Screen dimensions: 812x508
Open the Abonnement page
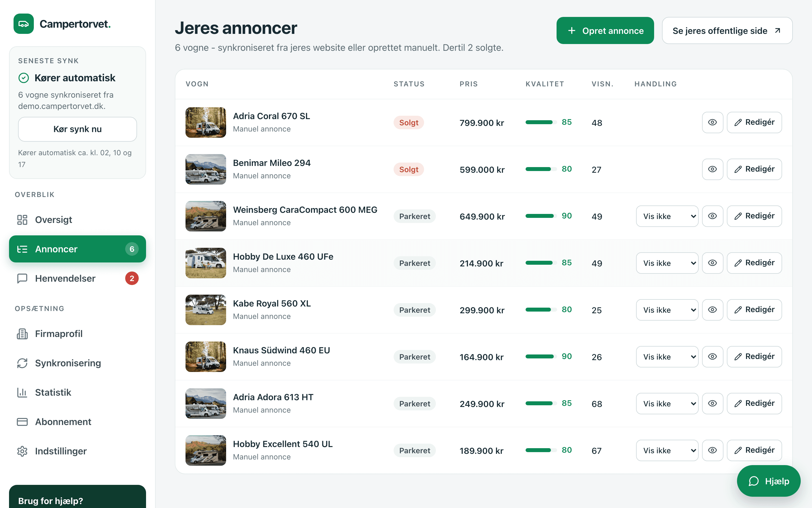(78, 422)
